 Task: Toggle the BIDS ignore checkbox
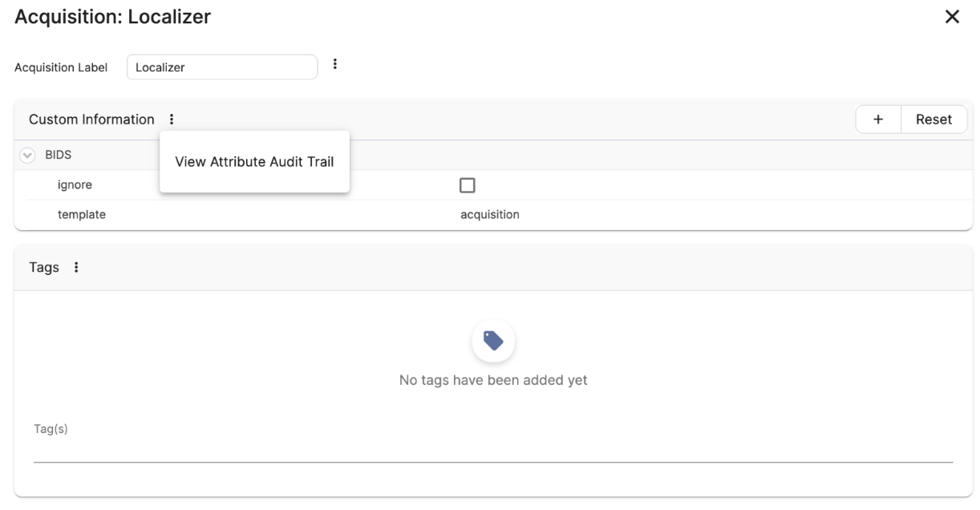pos(468,185)
